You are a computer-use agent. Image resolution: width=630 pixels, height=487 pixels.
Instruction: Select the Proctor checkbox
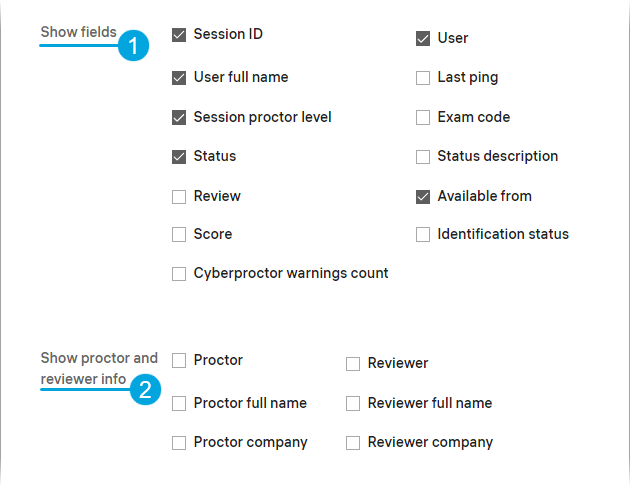coord(179,361)
